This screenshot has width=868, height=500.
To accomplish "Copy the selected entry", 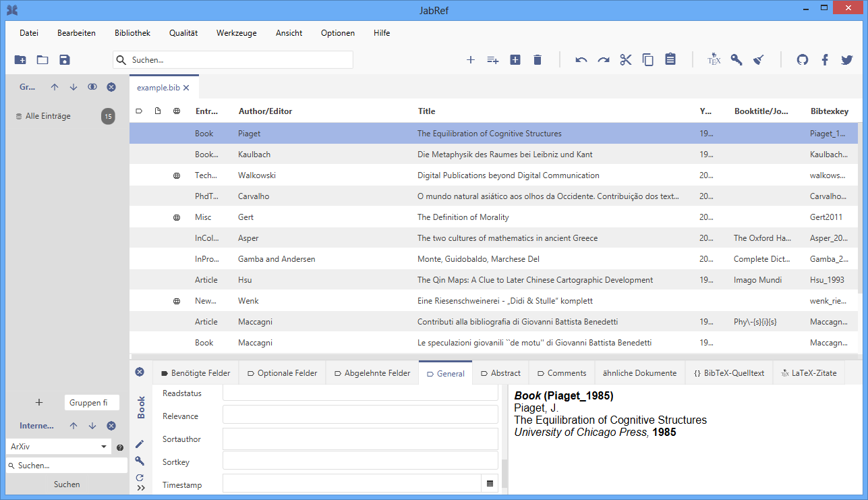I will click(648, 59).
